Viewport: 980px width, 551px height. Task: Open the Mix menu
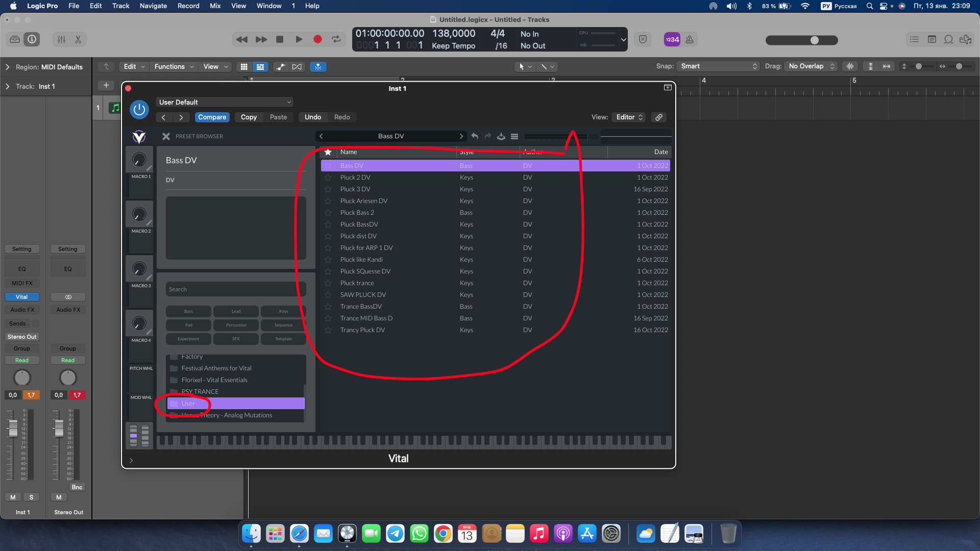(x=215, y=6)
